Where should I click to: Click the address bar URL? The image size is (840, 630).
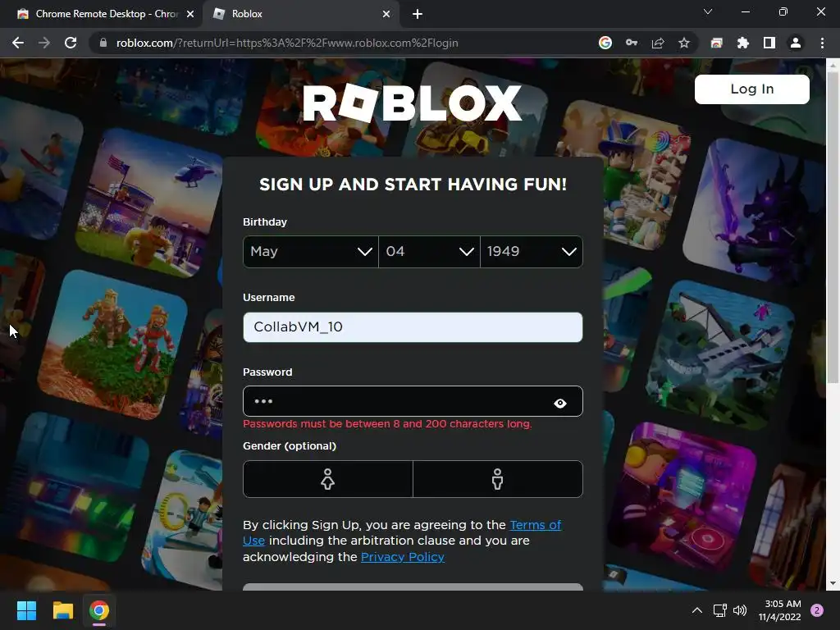pos(287,43)
